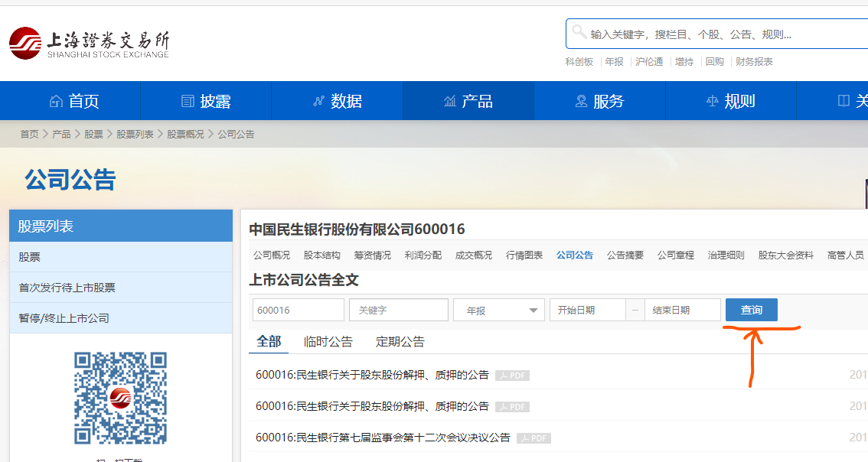The height and width of the screenshot is (462, 868).
Task: Open the 首页 main navigation menu
Action: click(70, 101)
